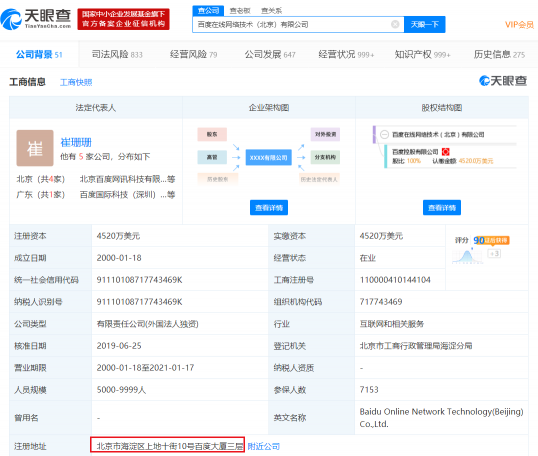538x456 pixels.
Task: Switch to 知识产权 tab
Action: coord(422,54)
